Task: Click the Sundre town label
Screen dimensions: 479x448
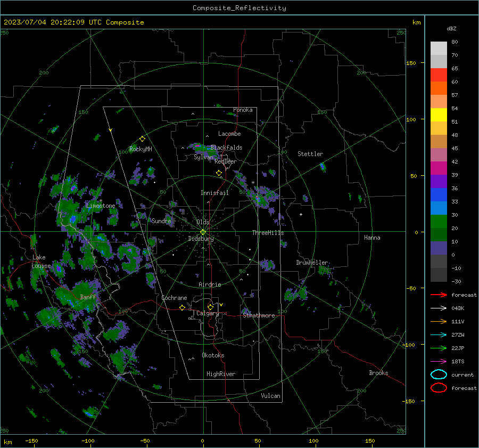Action: 161,221
